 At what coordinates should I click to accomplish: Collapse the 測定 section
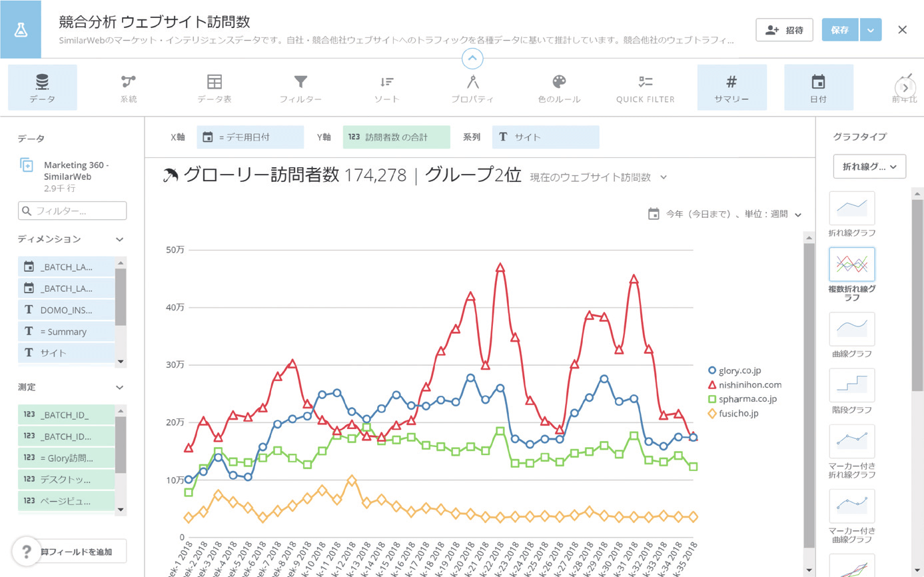click(x=119, y=387)
